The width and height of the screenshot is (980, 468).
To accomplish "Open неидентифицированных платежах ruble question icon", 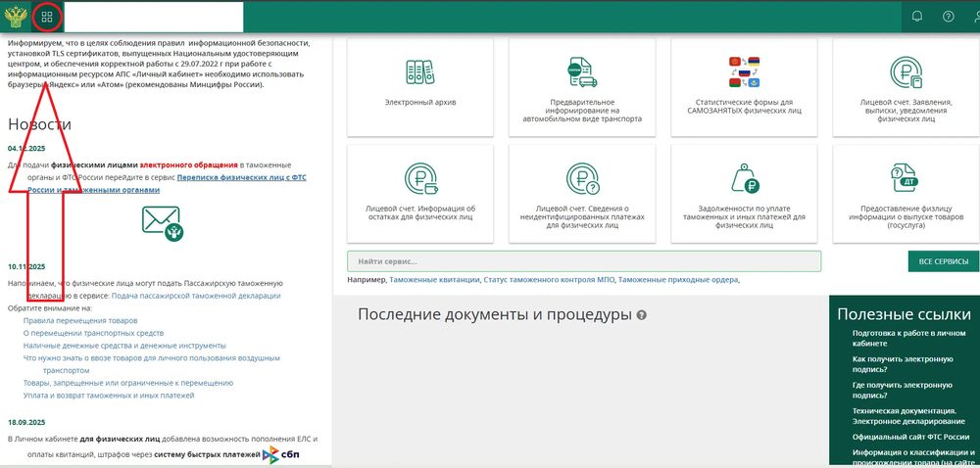I will pyautogui.click(x=582, y=178).
